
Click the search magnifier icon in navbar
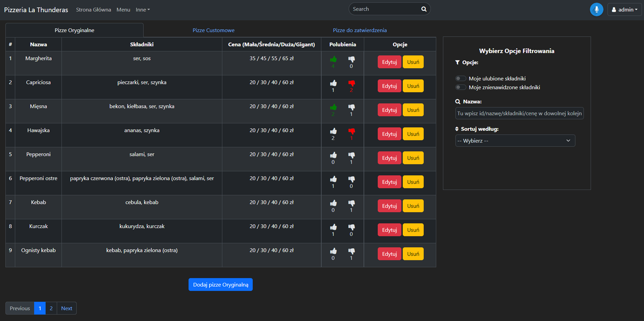(424, 9)
